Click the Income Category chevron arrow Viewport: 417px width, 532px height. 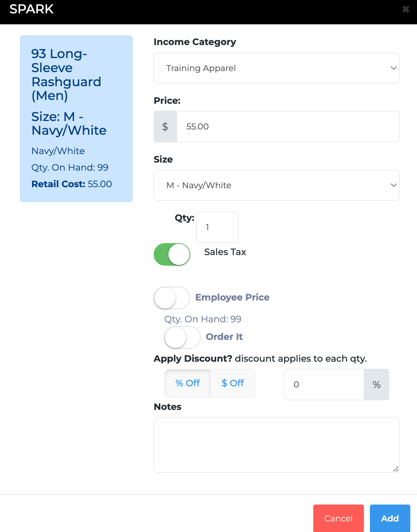pyautogui.click(x=393, y=68)
